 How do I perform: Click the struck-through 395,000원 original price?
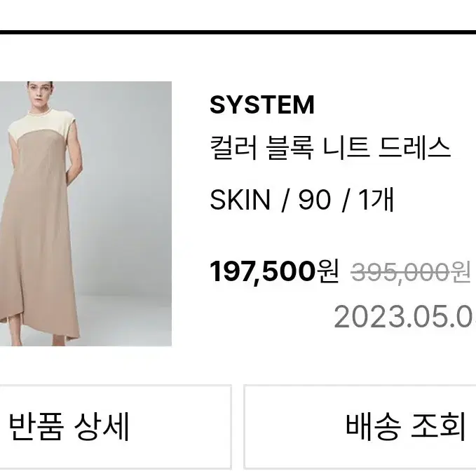point(411,272)
